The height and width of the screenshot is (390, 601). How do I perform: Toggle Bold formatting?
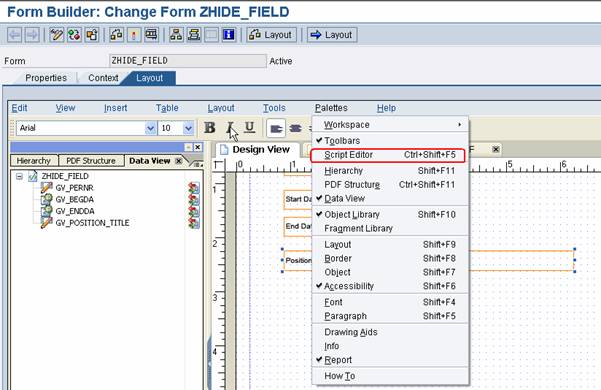(x=210, y=128)
